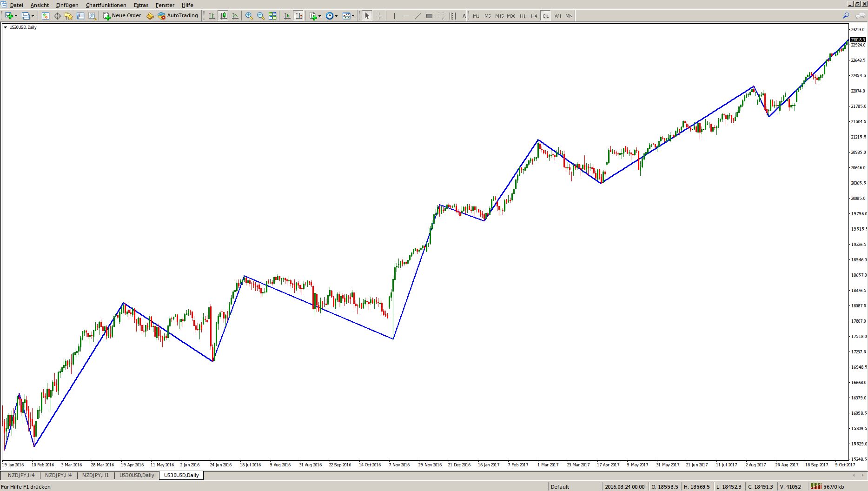Switch timeframe to MN
Viewport: 868px width, 491px height.
coord(569,16)
